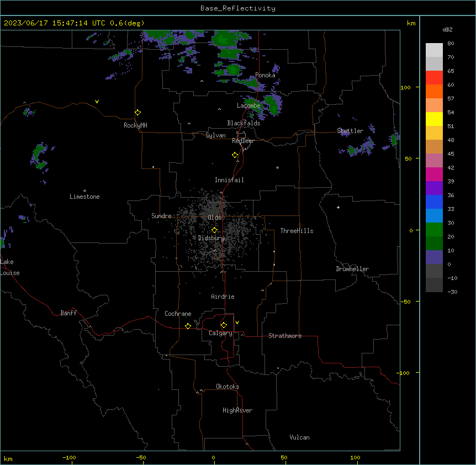Click the Limestone label
This screenshot has width=476, height=465.
84,197
